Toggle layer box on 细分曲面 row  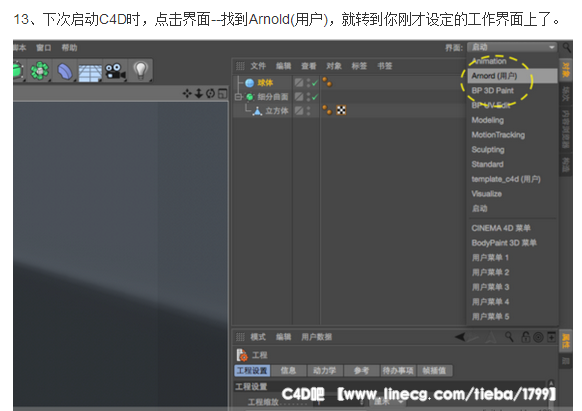click(299, 97)
